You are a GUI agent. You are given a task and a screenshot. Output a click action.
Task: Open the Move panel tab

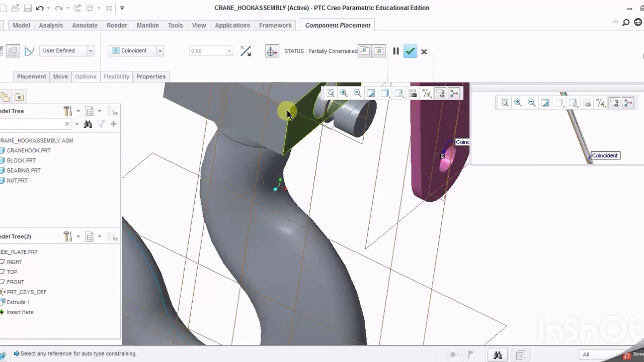(60, 76)
